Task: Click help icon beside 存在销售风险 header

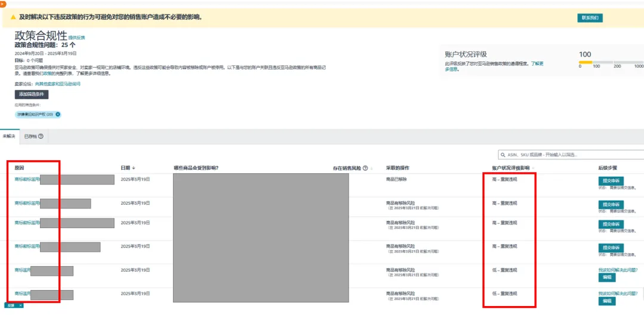Action: coord(365,168)
